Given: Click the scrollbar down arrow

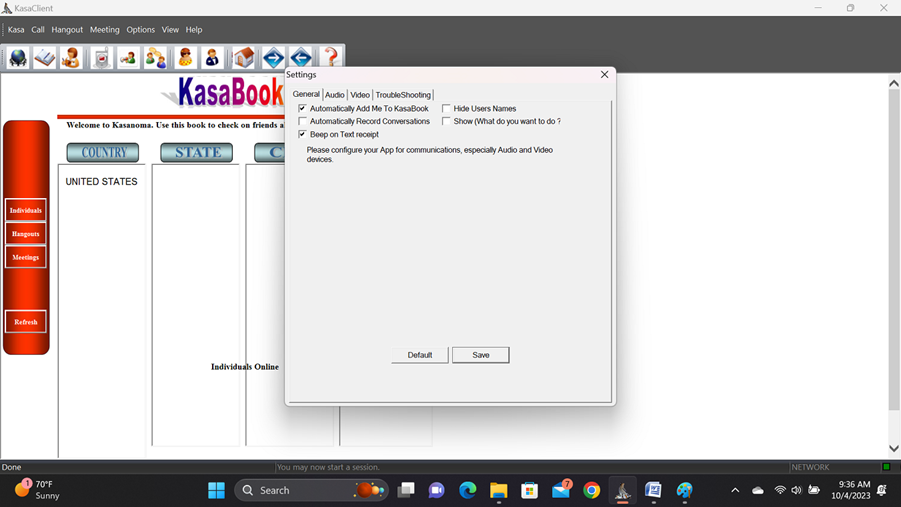Looking at the screenshot, I should tap(894, 448).
